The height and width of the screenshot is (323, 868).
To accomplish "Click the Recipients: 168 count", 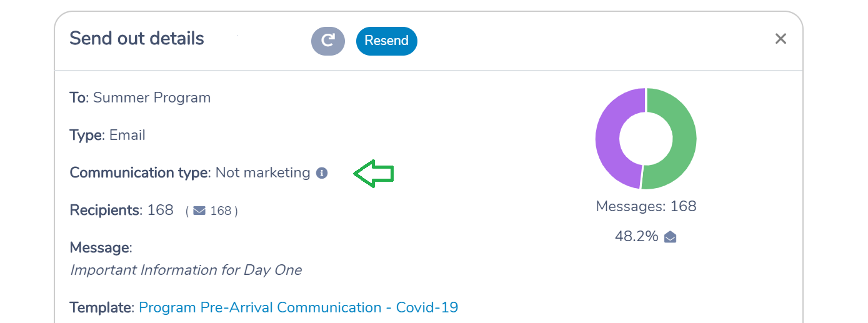I will click(x=121, y=211).
